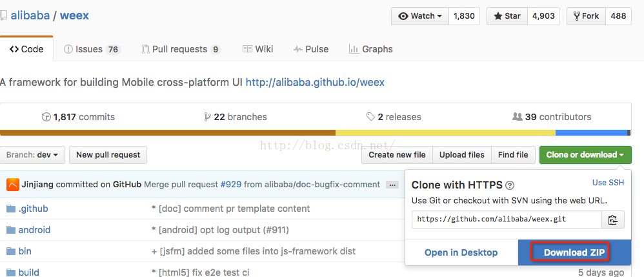View the 1,817 commits history
644x277 pixels.
[78, 117]
